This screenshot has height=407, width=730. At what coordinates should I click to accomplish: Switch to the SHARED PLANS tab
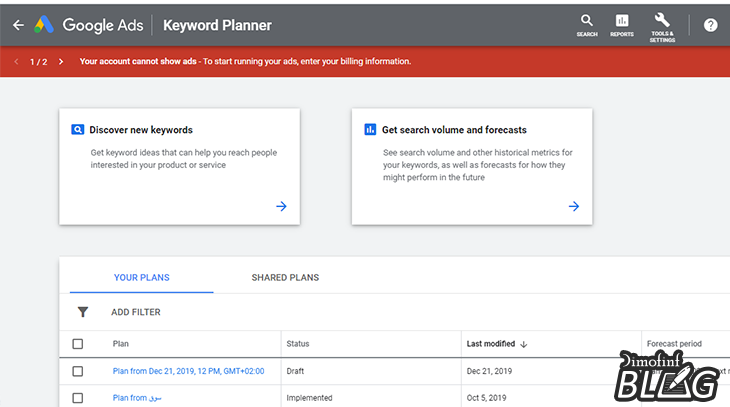(x=285, y=278)
